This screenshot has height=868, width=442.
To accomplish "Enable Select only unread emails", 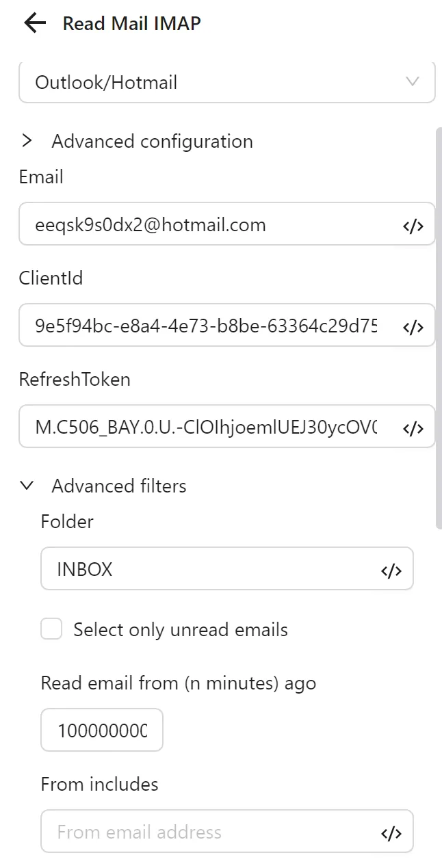I will click(51, 629).
